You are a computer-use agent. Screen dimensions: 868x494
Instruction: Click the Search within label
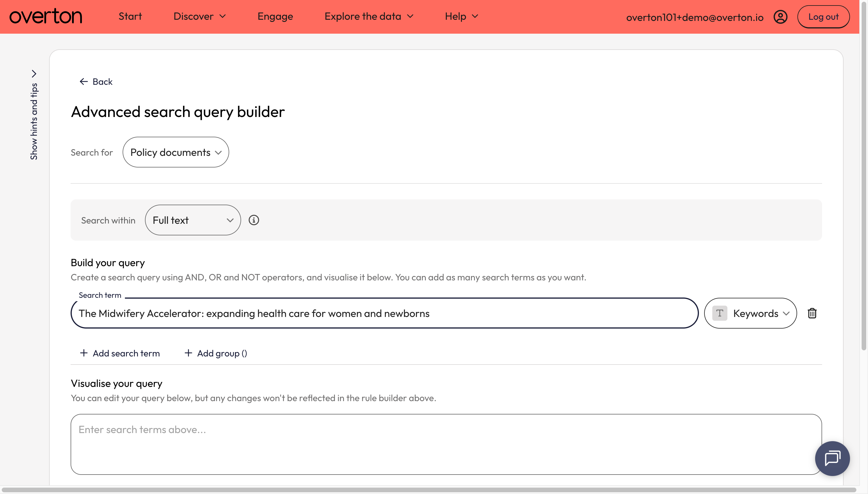tap(108, 220)
